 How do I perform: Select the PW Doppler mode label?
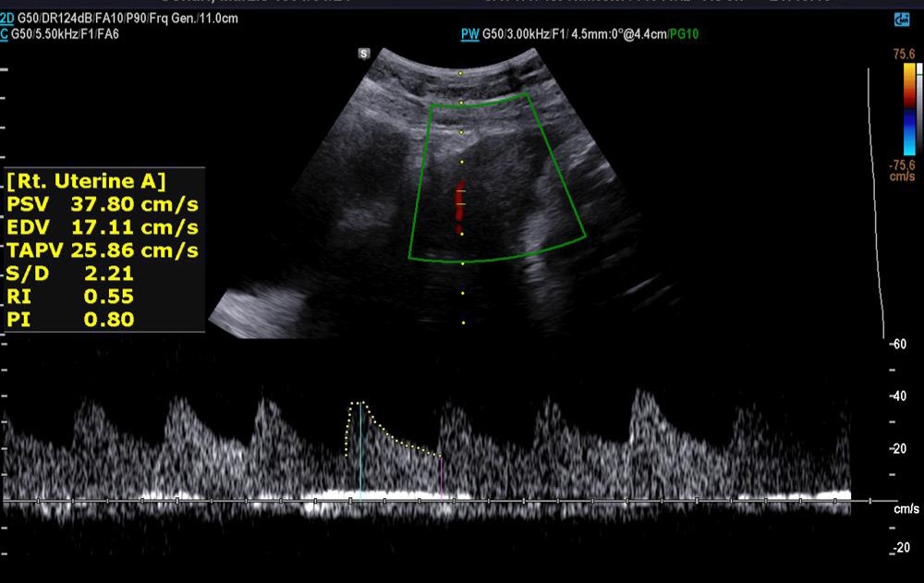[469, 34]
